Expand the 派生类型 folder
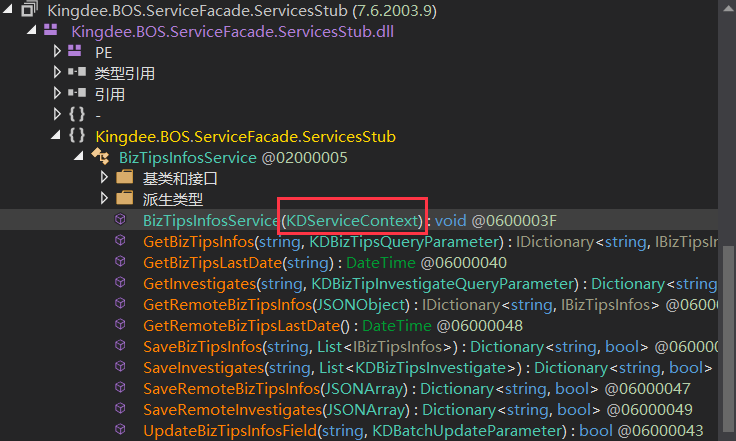736x441 pixels. (x=104, y=198)
